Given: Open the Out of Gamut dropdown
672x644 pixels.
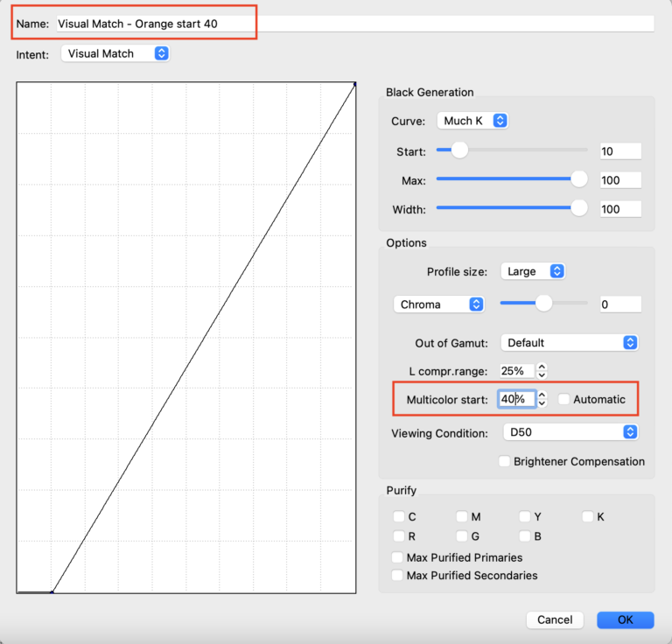Looking at the screenshot, I should [569, 343].
